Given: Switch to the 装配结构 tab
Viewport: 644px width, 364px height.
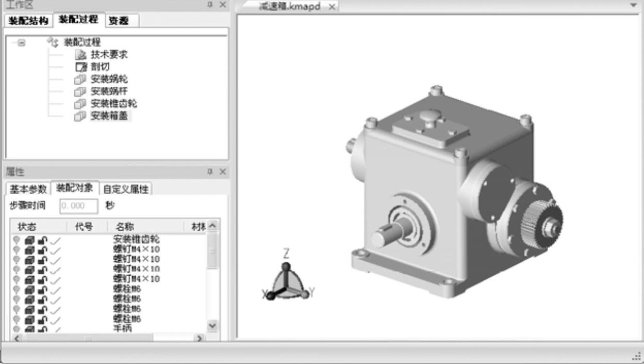Looking at the screenshot, I should 28,21.
